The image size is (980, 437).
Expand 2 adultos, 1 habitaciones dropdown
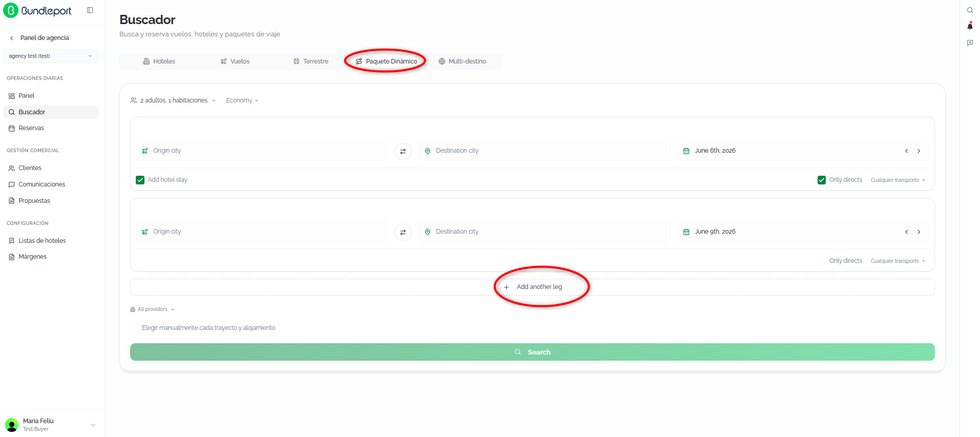[x=173, y=100]
